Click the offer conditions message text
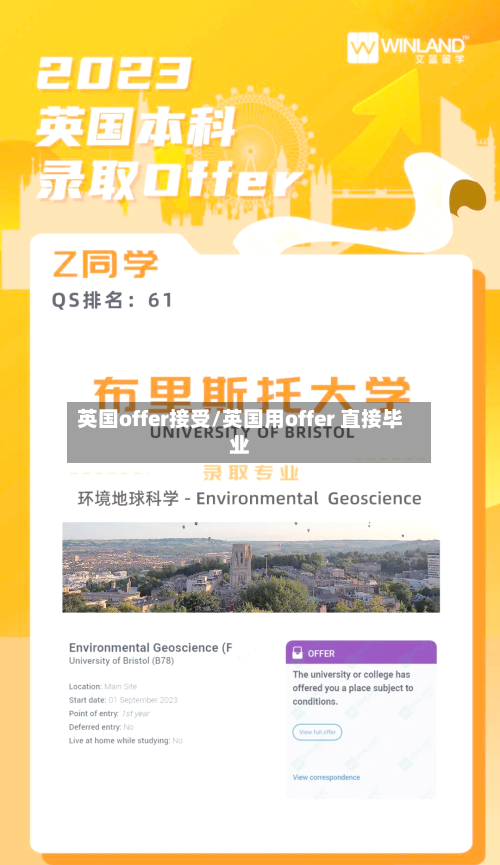The width and height of the screenshot is (500, 865). click(353, 688)
